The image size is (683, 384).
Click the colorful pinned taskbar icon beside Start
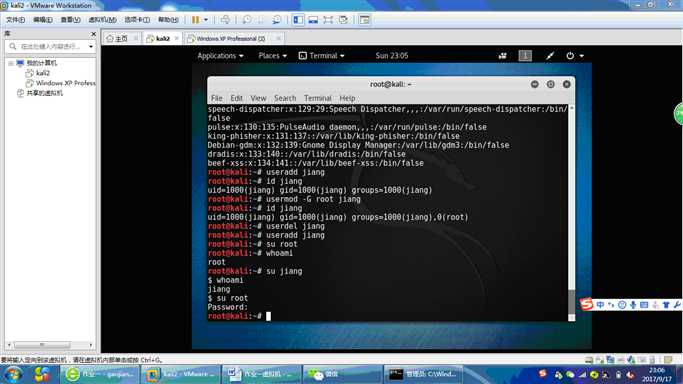click(42, 374)
